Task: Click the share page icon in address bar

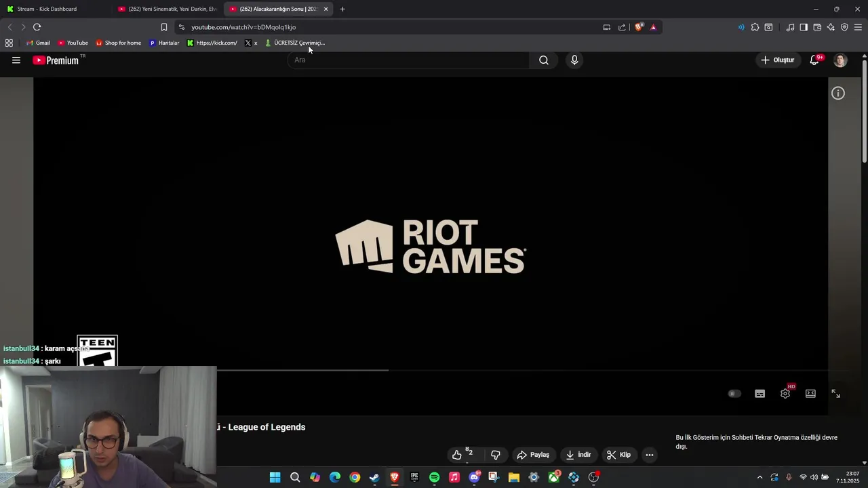Action: 622,27
